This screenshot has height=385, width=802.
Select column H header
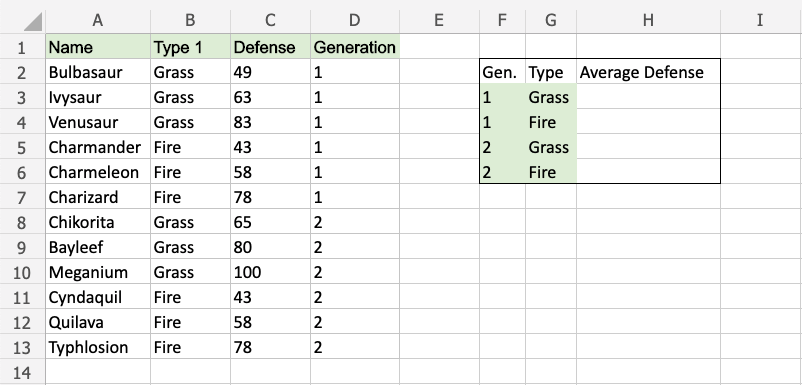[648, 20]
